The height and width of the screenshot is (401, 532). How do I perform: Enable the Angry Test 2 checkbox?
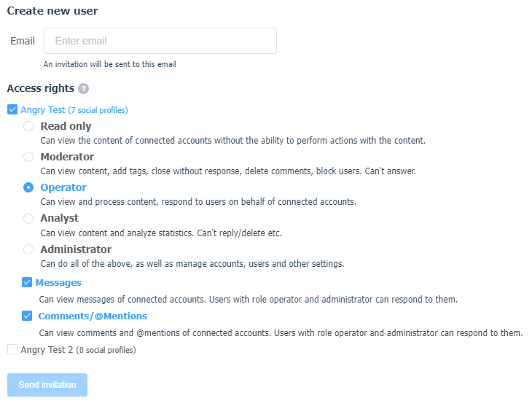pos(12,349)
